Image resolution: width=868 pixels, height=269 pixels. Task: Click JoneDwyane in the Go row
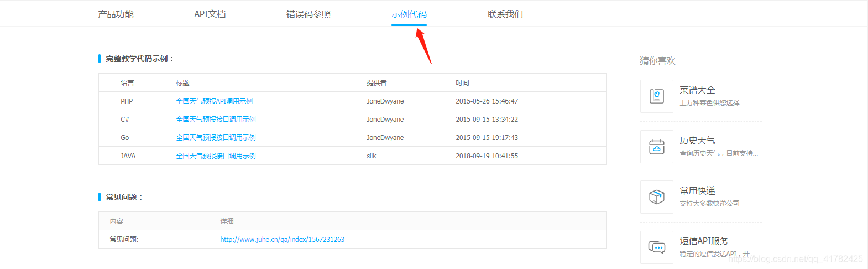pyautogui.click(x=385, y=138)
